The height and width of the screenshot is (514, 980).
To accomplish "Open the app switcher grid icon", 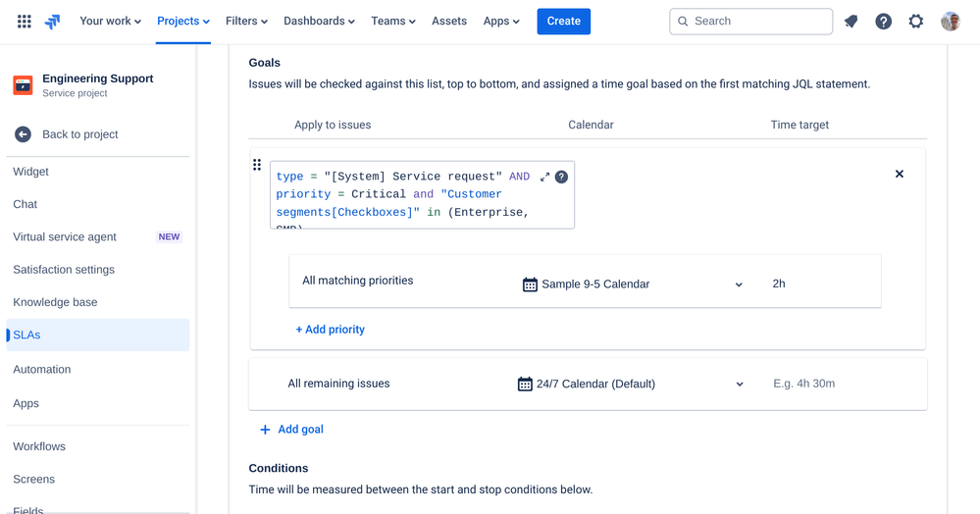I will tap(25, 22).
